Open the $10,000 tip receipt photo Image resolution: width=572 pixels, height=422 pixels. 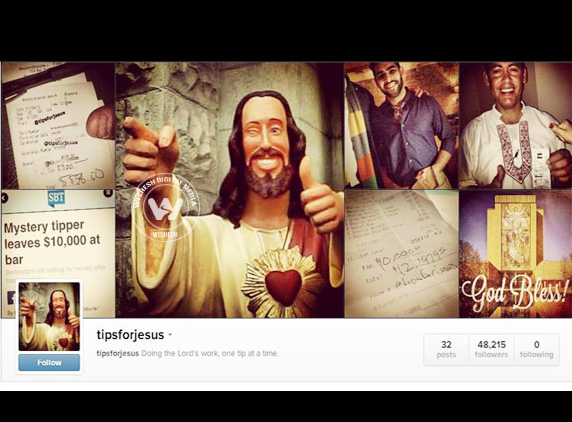pyautogui.click(x=402, y=253)
